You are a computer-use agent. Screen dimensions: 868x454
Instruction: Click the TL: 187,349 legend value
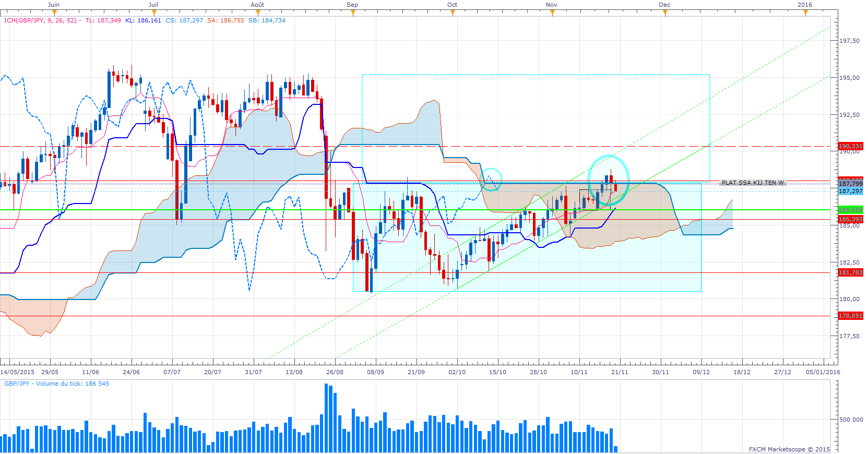point(103,20)
